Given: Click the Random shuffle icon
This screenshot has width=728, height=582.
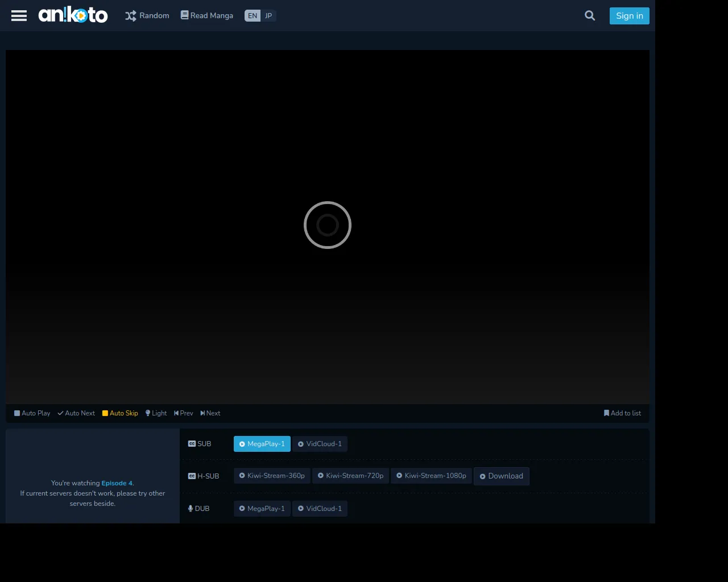Looking at the screenshot, I should click(131, 16).
